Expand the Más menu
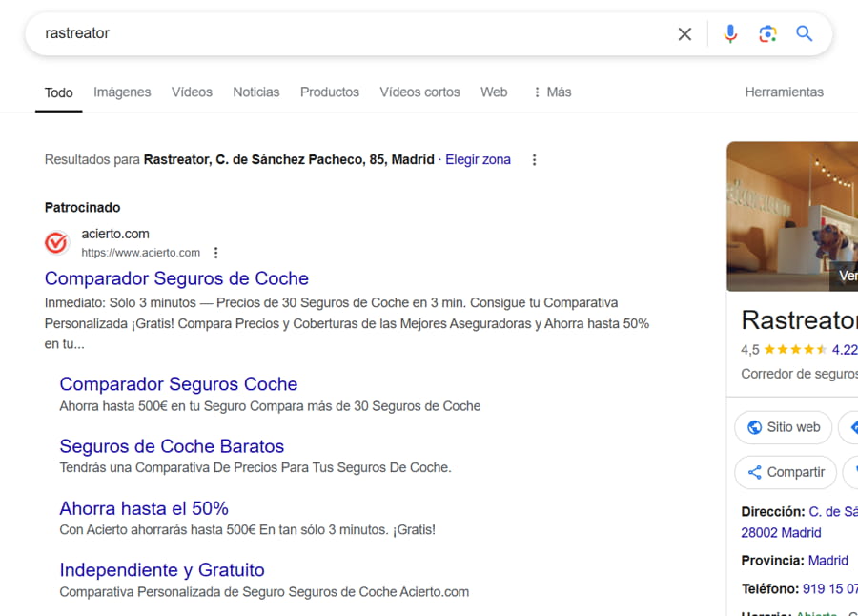The width and height of the screenshot is (858, 616). 552,92
